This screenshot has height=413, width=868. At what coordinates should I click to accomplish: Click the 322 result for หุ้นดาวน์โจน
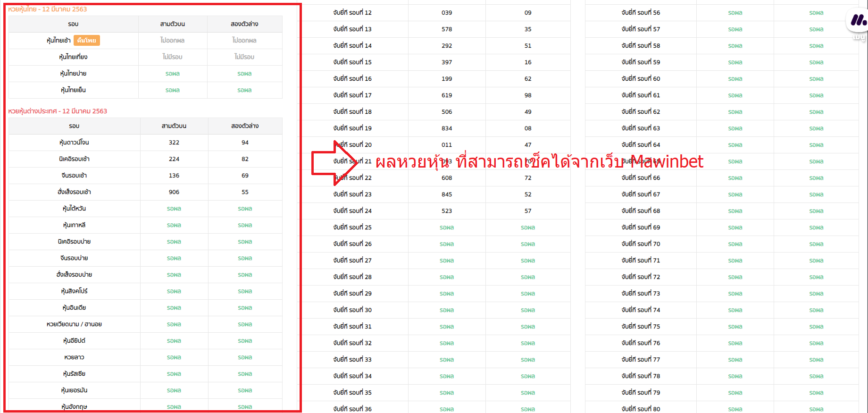point(174,143)
